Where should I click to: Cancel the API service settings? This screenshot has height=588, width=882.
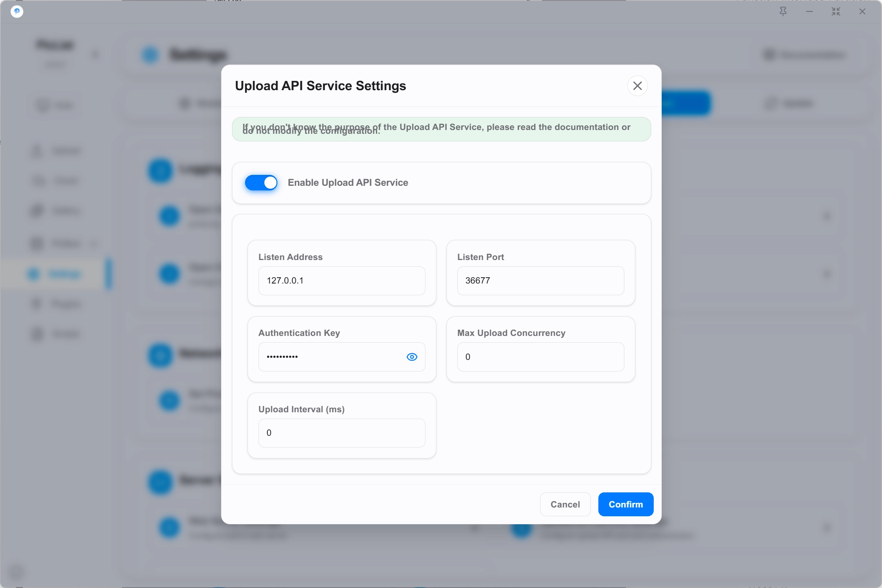pos(565,504)
